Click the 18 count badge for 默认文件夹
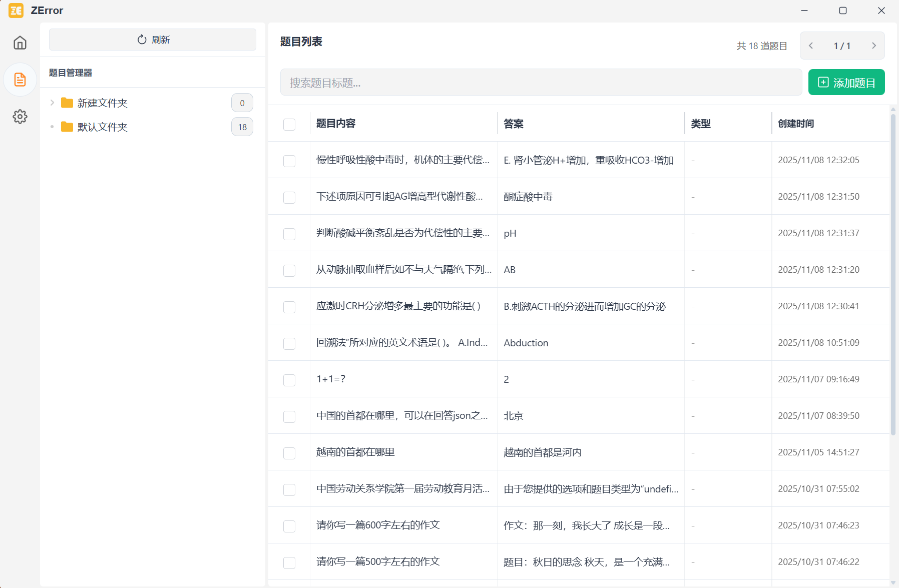Image resolution: width=899 pixels, height=588 pixels. click(242, 127)
